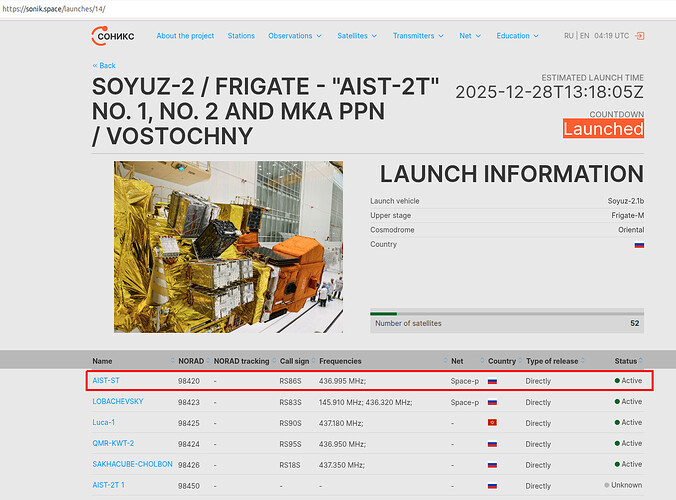This screenshot has height=500, width=676.
Task: Click the grey Unknown status dot for AIST-2T 1
Action: tap(607, 485)
